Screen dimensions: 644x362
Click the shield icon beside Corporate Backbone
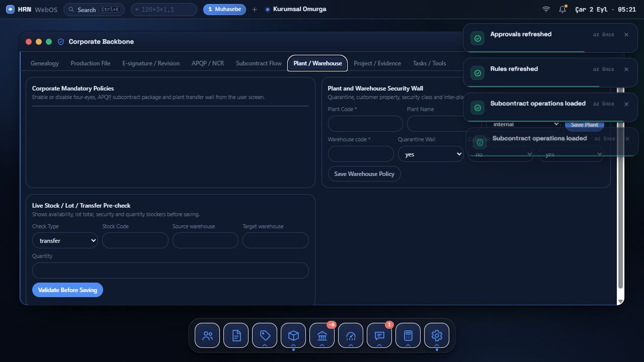pos(61,42)
